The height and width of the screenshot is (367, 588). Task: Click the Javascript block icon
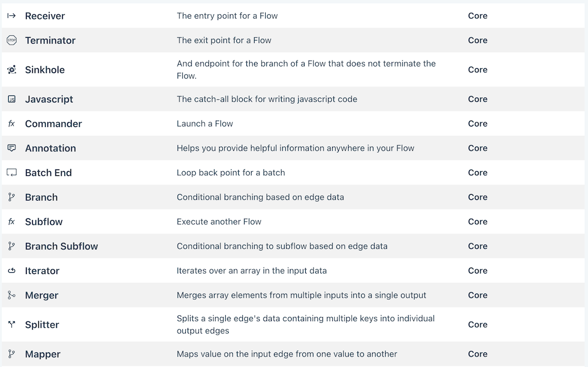coord(11,99)
